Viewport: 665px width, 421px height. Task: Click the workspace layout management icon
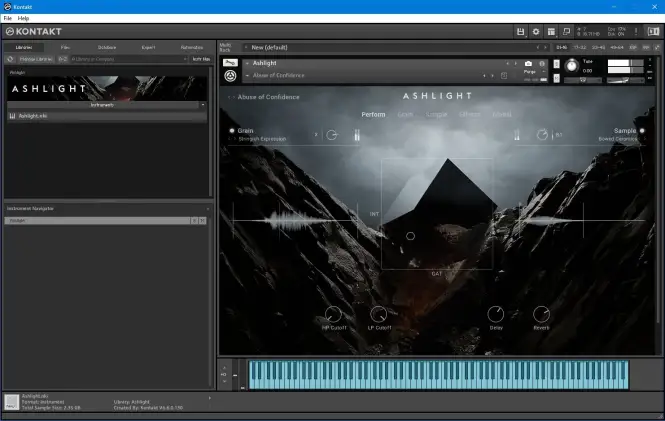(551, 31)
